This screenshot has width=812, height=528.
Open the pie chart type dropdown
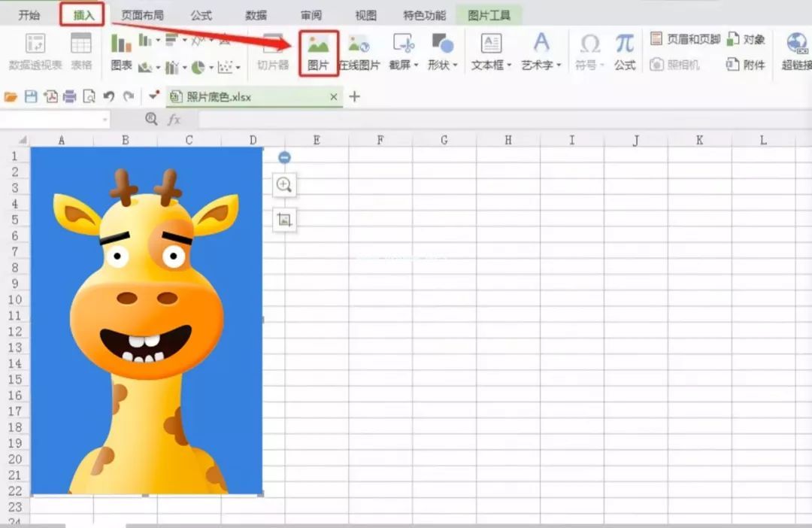click(201, 68)
